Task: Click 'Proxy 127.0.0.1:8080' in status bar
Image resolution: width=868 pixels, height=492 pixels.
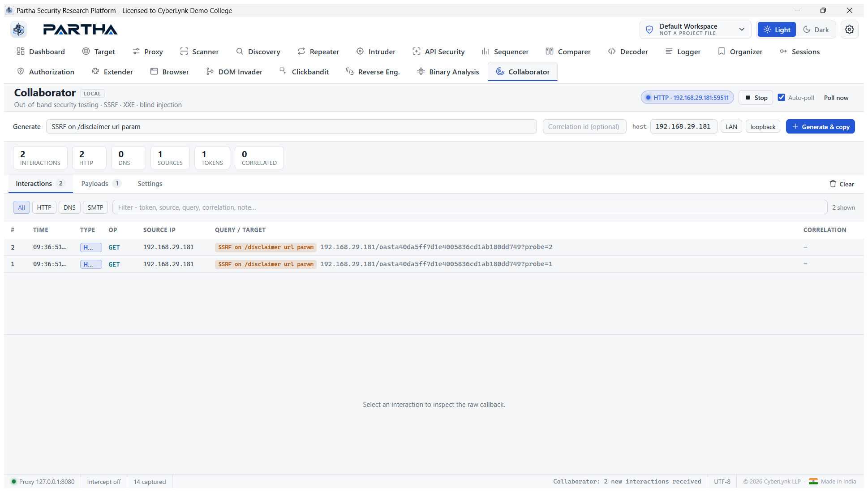Action: point(43,482)
